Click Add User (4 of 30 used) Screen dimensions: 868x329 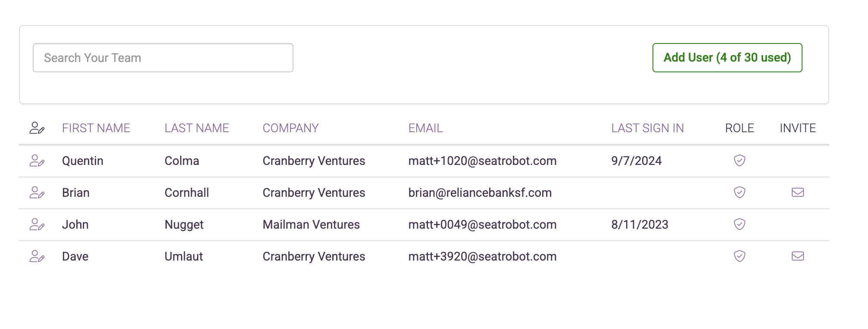pos(727,58)
